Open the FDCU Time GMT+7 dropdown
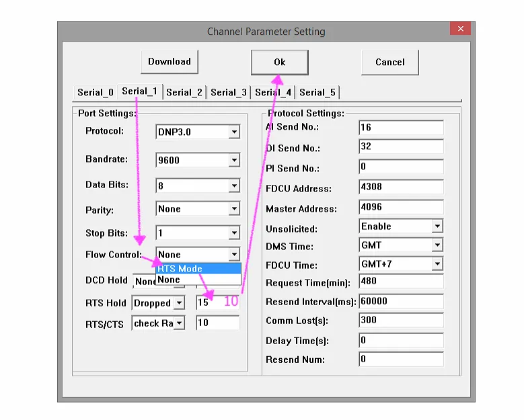The image size is (524, 420). click(x=437, y=264)
